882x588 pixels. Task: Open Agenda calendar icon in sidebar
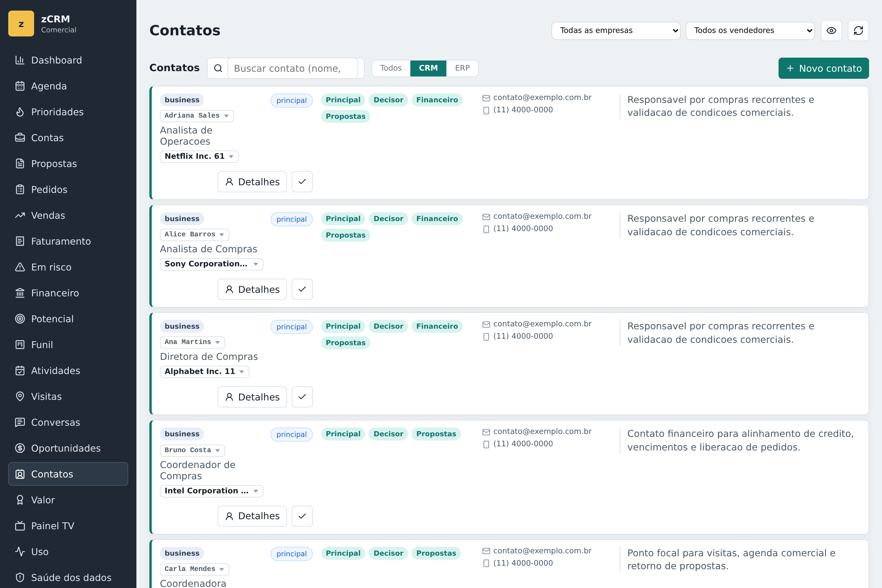pyautogui.click(x=20, y=86)
